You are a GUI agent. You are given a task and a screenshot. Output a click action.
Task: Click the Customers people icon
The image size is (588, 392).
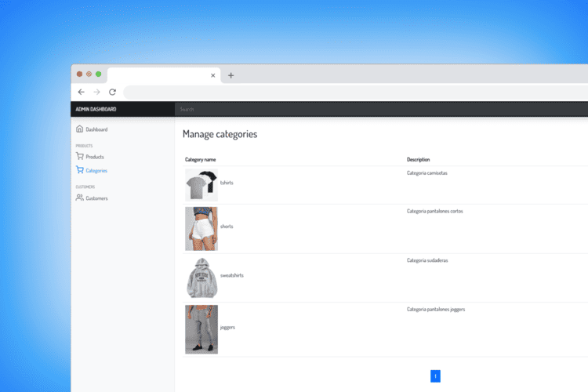pyautogui.click(x=79, y=198)
